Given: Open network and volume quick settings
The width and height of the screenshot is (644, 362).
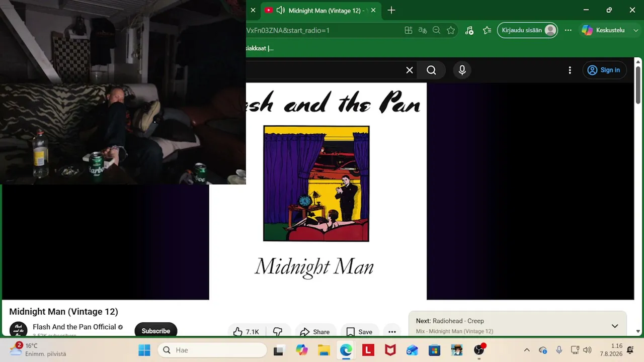Looking at the screenshot, I should click(x=581, y=350).
